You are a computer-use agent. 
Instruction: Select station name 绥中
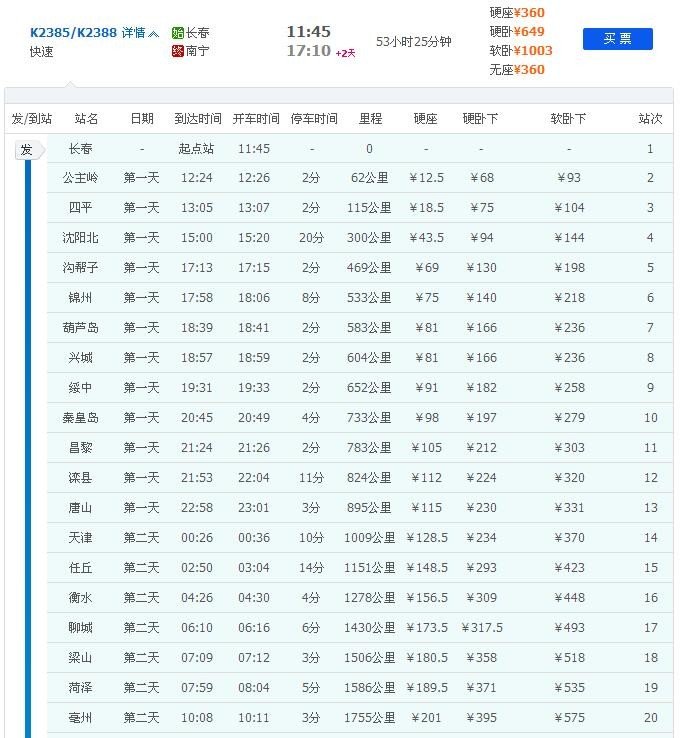[x=80, y=388]
